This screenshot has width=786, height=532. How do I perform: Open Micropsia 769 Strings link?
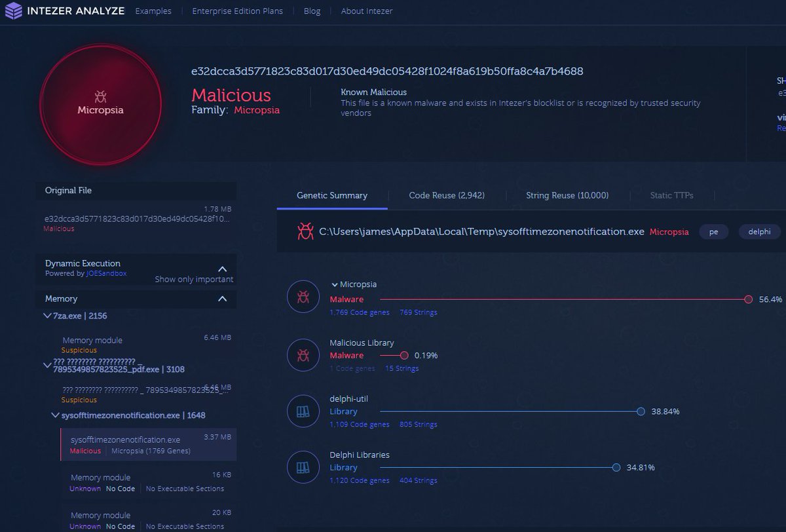[x=418, y=313]
